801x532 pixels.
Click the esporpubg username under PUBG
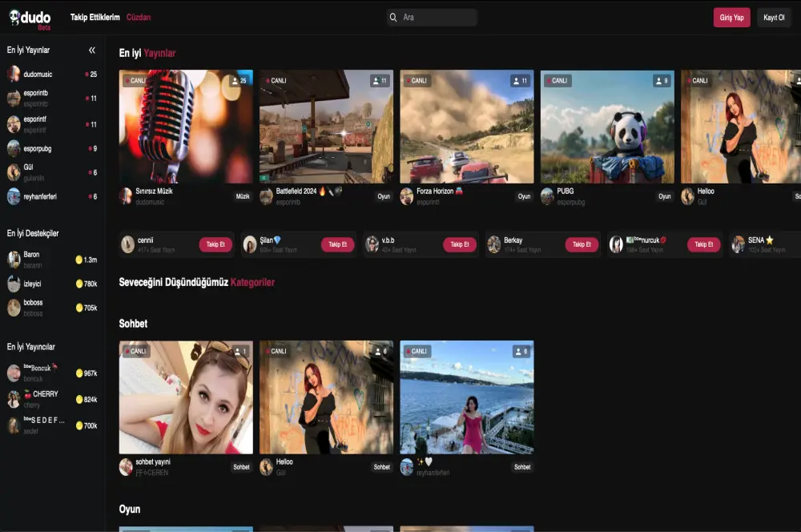pyautogui.click(x=570, y=203)
